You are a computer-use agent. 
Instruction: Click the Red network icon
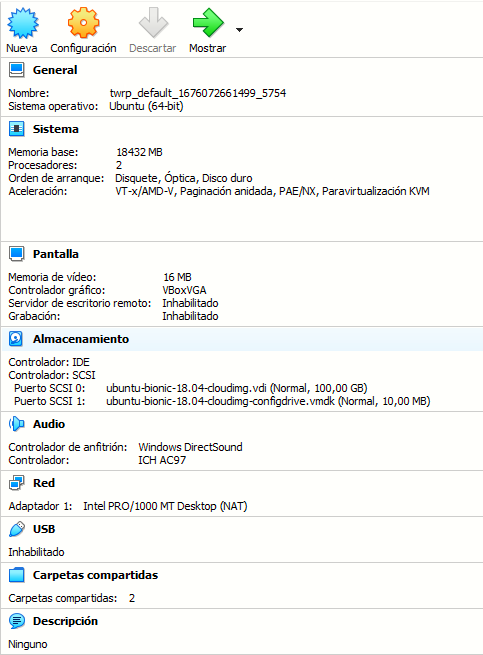17,483
